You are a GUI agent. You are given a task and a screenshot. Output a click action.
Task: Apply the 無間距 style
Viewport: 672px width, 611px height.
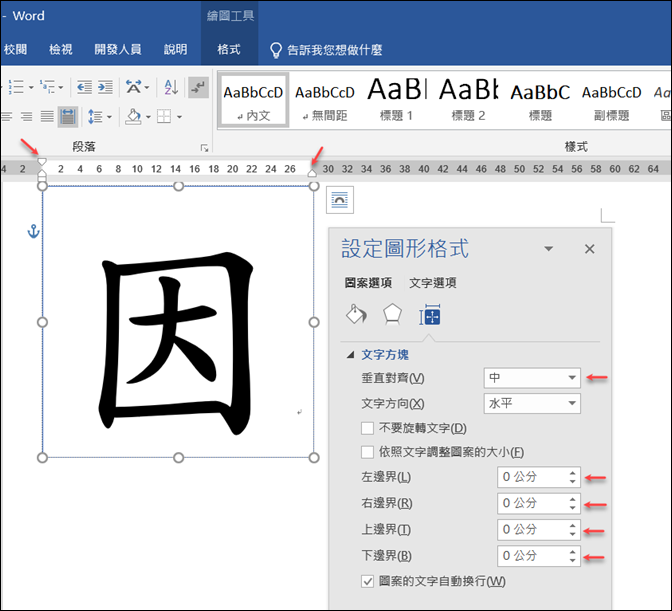pyautogui.click(x=325, y=101)
